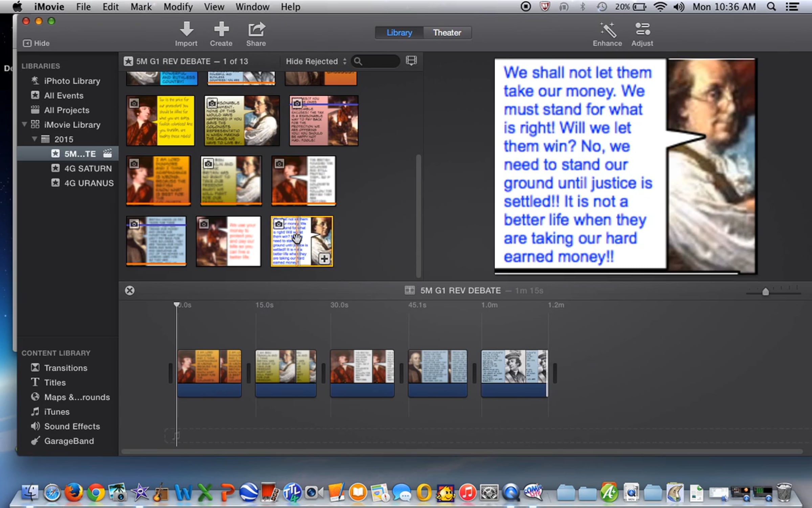Click the timeline zoom slider handle
Image resolution: width=812 pixels, height=508 pixels.
[766, 292]
